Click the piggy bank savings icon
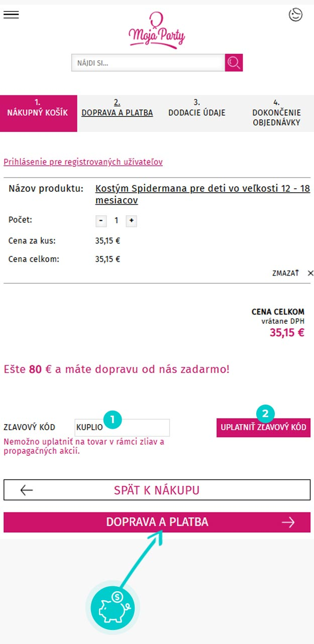314x644 pixels. tap(113, 608)
